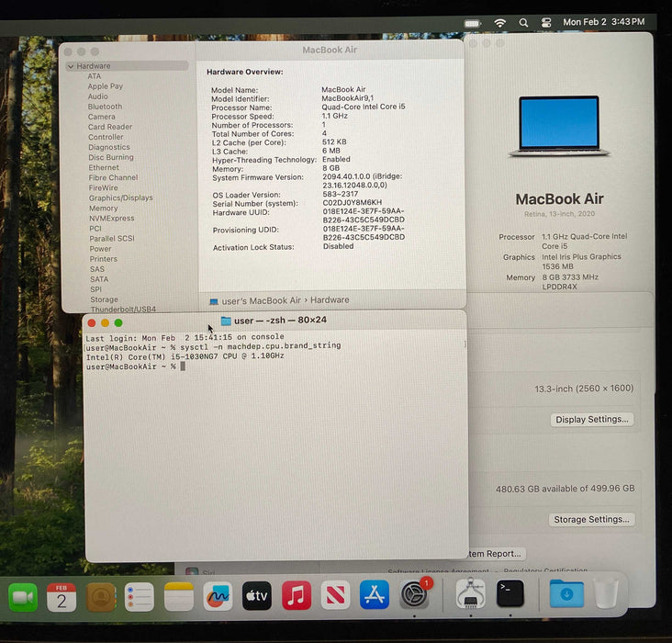Launch Contacts from the Dock
Screen dimensions: 672x643
point(101,597)
